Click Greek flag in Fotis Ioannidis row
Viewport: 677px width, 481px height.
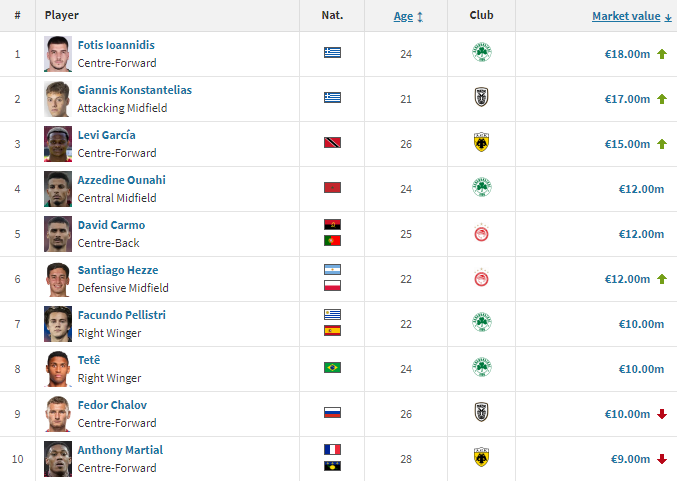[x=332, y=53]
